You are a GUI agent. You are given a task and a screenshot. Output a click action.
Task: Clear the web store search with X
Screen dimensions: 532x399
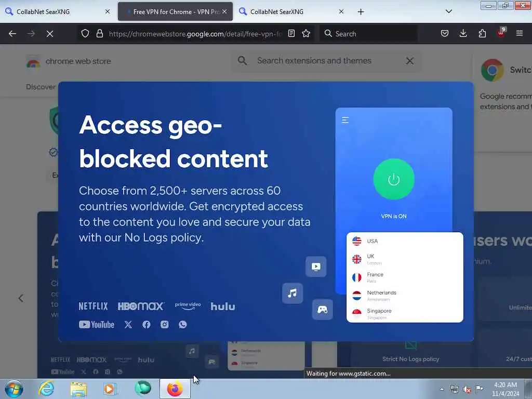pos(410,61)
